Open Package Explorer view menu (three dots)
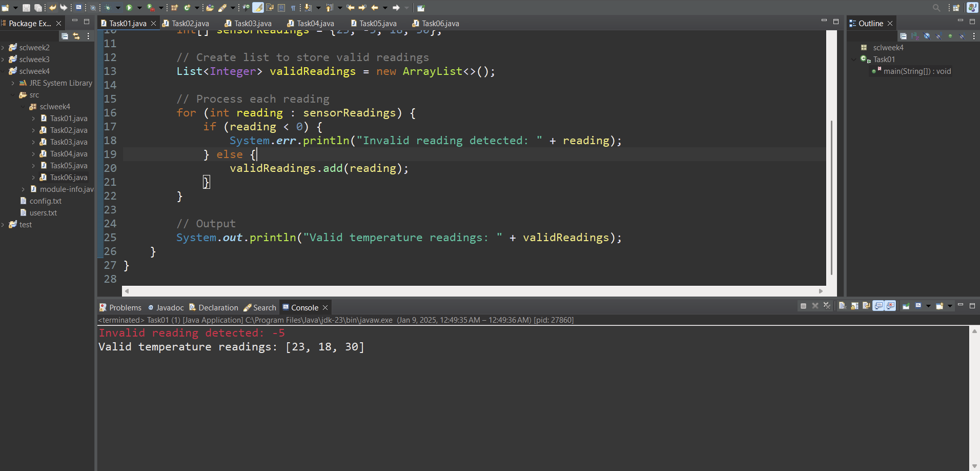Screen dimensions: 980x471 [88, 36]
